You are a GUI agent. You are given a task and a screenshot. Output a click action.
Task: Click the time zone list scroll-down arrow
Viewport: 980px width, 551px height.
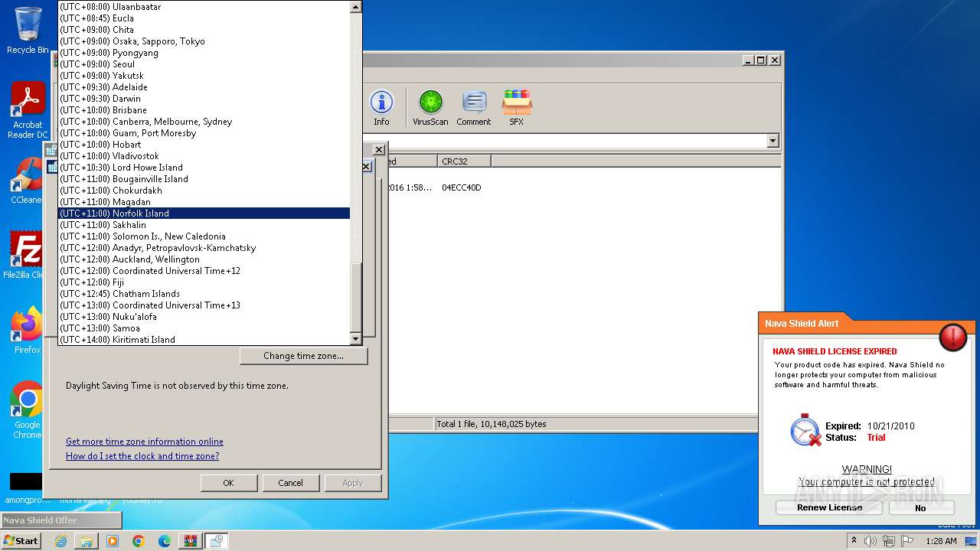tap(355, 339)
